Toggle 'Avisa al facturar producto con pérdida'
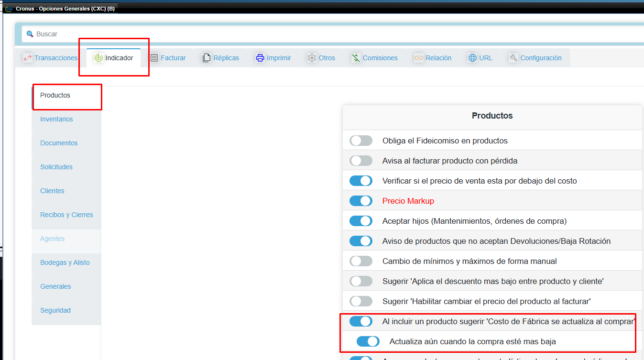This screenshot has height=360, width=644. pyautogui.click(x=361, y=161)
